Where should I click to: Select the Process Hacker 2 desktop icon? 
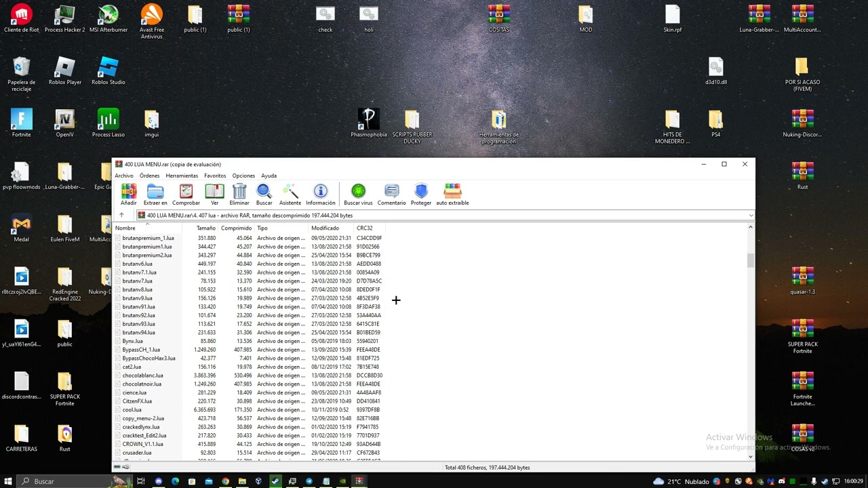tap(65, 19)
